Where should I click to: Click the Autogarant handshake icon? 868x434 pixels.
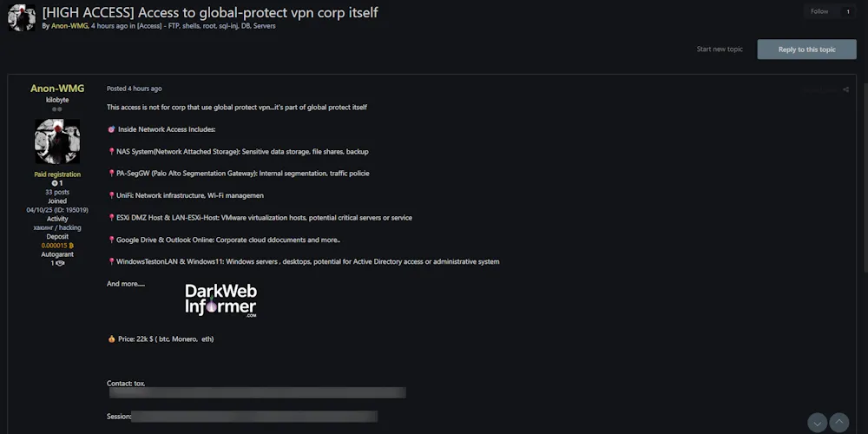[60, 263]
